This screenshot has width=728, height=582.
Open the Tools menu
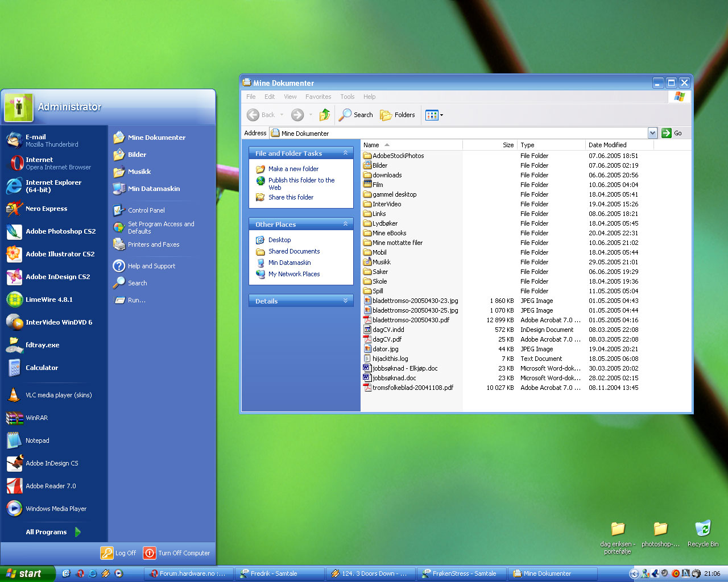tap(347, 97)
